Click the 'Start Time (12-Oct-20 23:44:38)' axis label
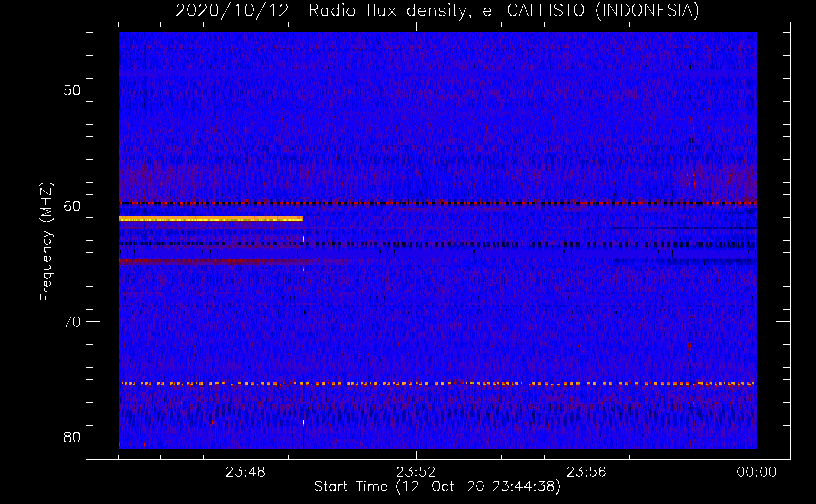 (437, 487)
